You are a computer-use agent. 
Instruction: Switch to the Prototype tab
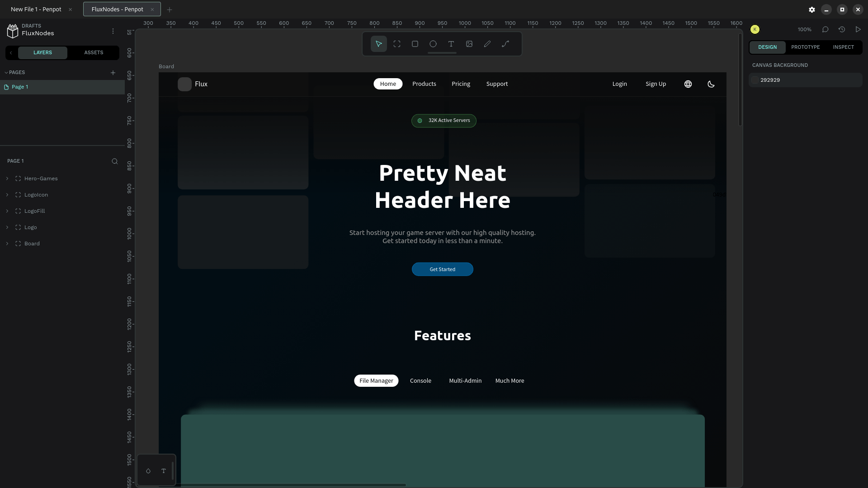(805, 47)
